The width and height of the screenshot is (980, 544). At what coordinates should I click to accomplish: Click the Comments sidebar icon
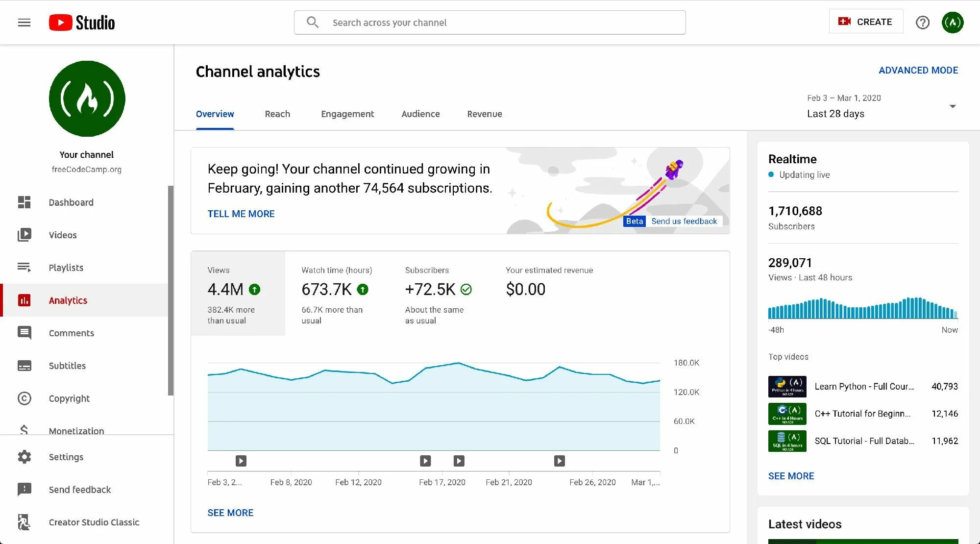click(25, 332)
